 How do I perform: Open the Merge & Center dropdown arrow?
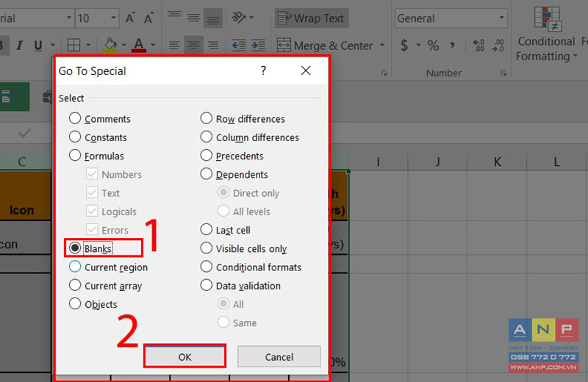[382, 46]
